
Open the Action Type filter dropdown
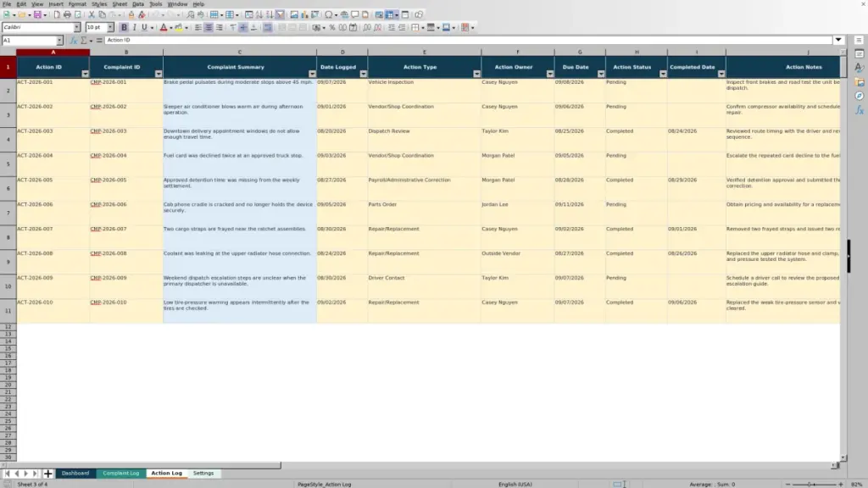[x=476, y=74]
